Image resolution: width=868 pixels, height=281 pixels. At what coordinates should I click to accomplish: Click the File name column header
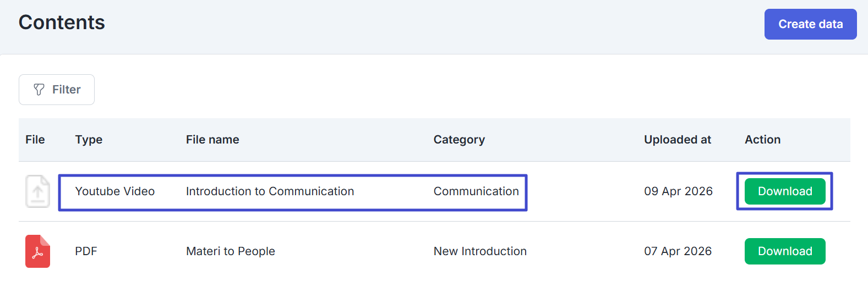coord(212,140)
